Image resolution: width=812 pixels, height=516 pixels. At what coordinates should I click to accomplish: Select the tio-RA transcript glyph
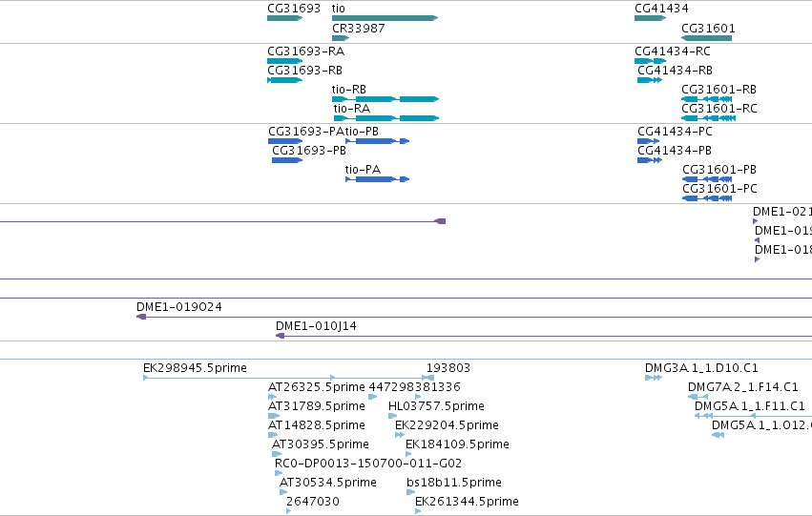pos(386,118)
